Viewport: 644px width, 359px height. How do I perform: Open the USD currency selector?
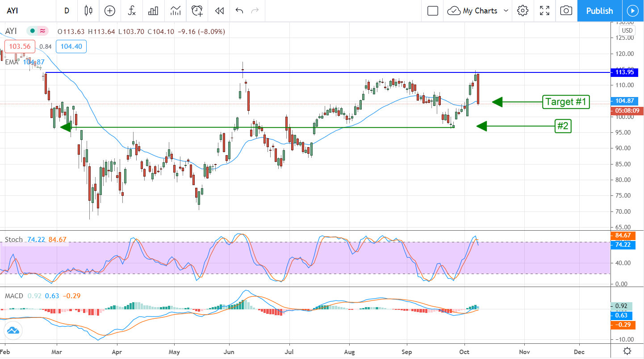point(627,30)
